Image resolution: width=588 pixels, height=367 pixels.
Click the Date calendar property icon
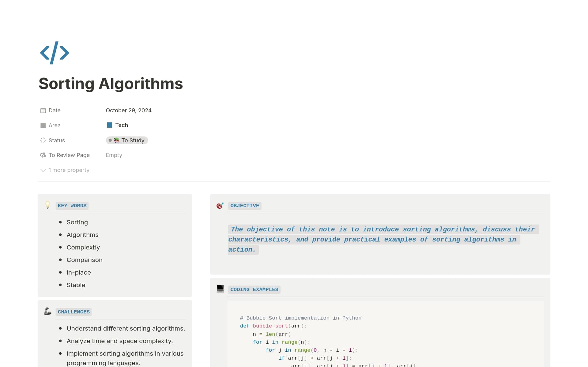(x=43, y=110)
